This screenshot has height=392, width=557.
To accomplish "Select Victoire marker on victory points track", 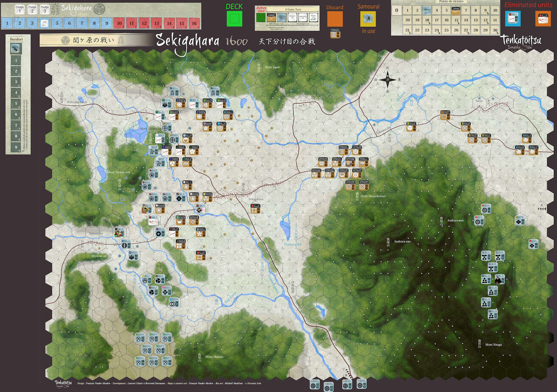I will click(x=456, y=10).
